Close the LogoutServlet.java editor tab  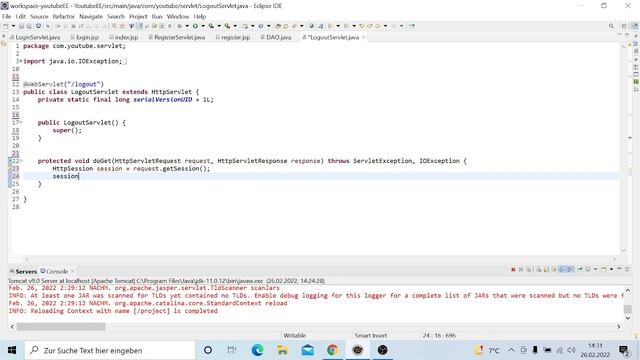[363, 37]
